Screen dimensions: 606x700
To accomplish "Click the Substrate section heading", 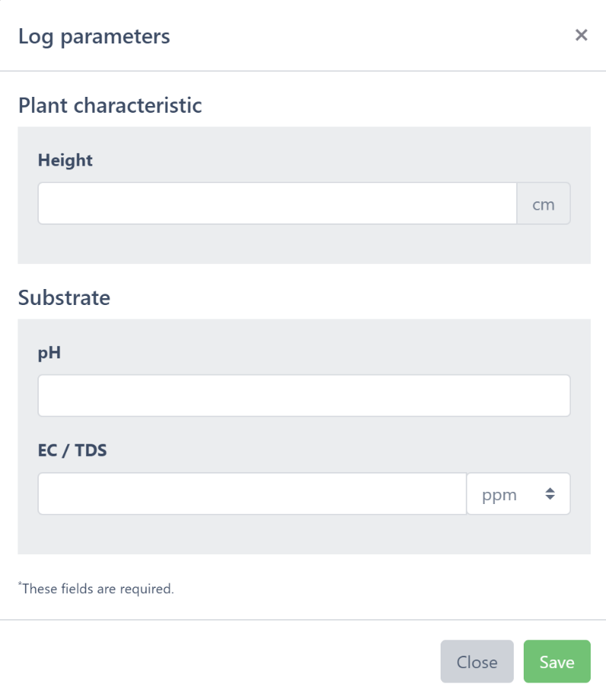I will pos(64,297).
